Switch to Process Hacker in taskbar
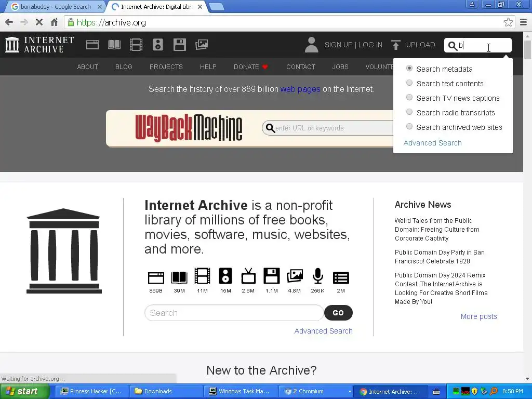This screenshot has width=532, height=399. tap(91, 392)
